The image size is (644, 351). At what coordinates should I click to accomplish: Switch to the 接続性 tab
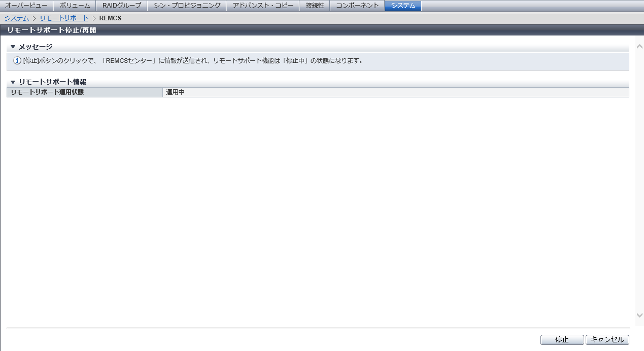[315, 6]
